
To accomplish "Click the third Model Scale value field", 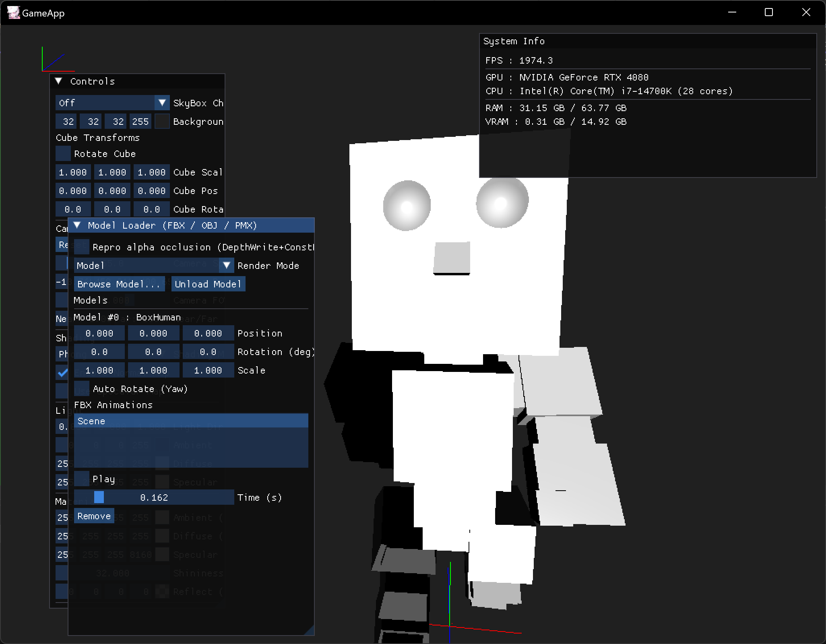I will tap(208, 370).
